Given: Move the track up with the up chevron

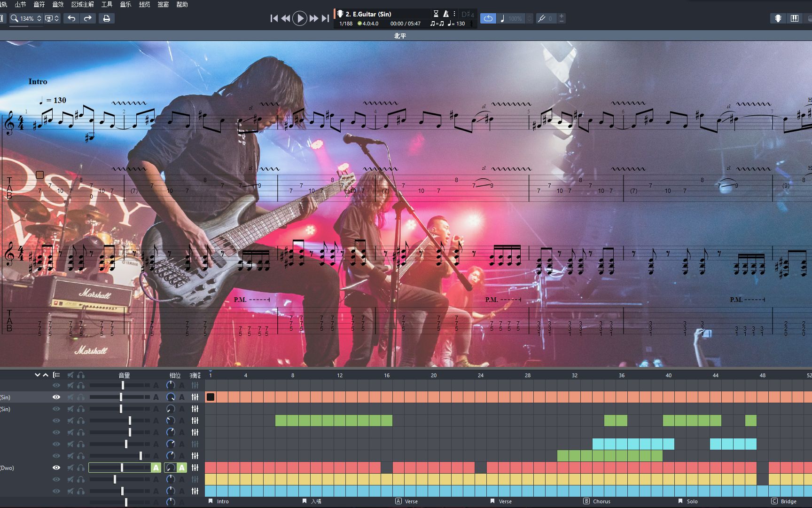Looking at the screenshot, I should (x=46, y=375).
